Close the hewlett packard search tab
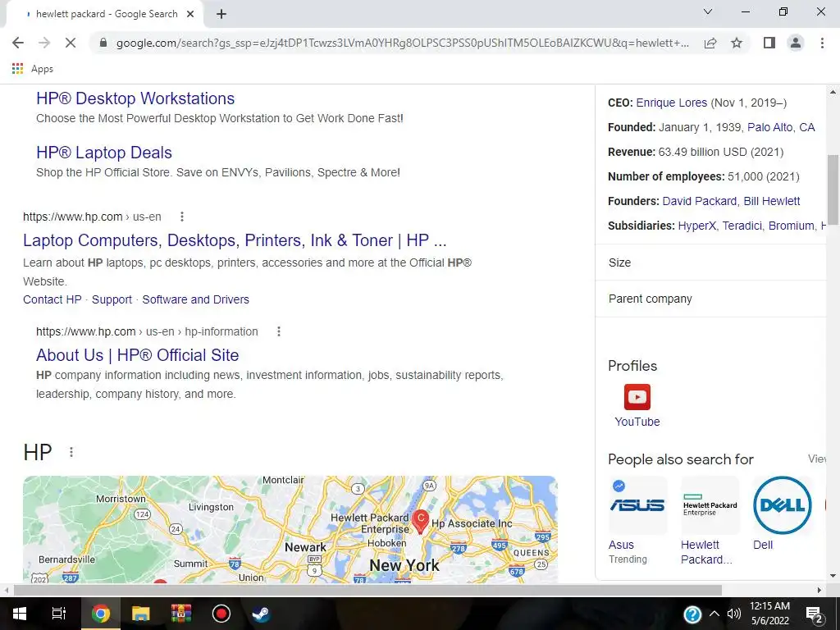840x630 pixels. [190, 15]
